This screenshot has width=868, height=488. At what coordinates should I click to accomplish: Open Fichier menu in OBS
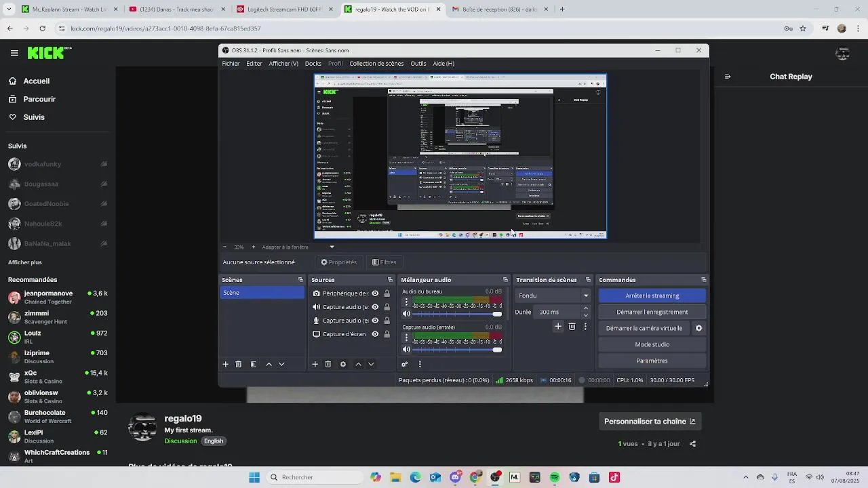coord(231,64)
